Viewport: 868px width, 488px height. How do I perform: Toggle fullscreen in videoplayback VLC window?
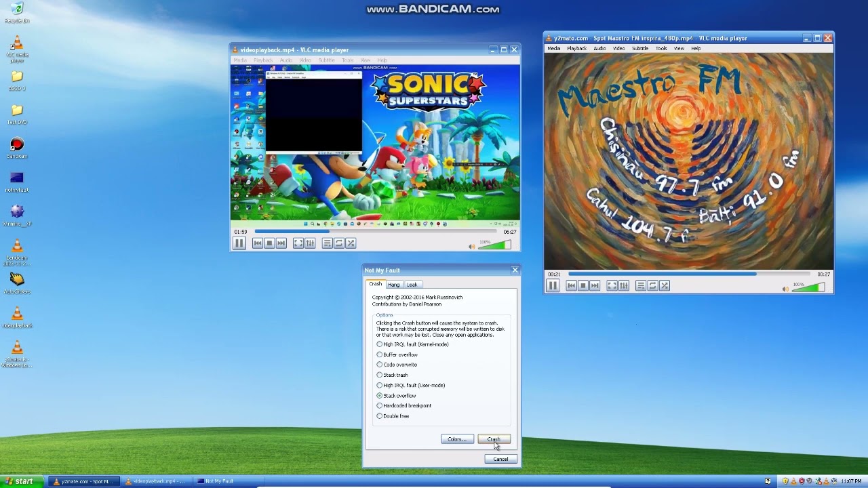click(298, 243)
